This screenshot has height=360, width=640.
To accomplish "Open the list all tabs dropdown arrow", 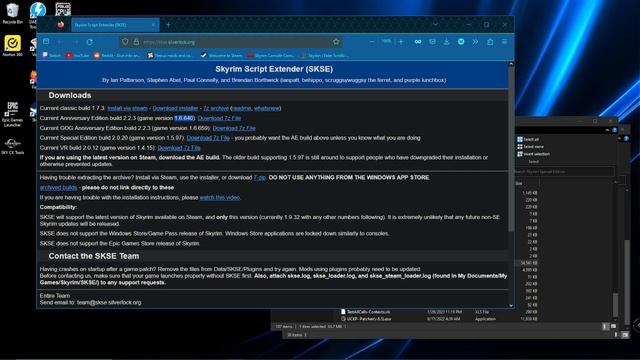I will pyautogui.click(x=436, y=24).
